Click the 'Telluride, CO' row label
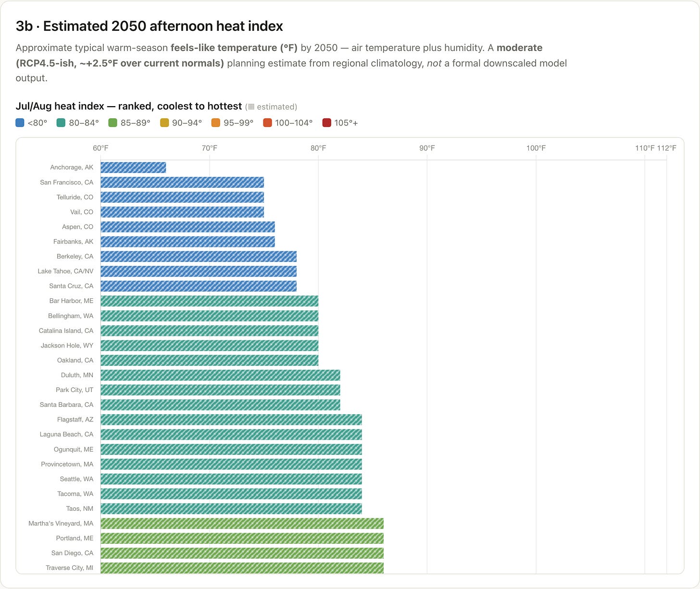 [x=75, y=197]
